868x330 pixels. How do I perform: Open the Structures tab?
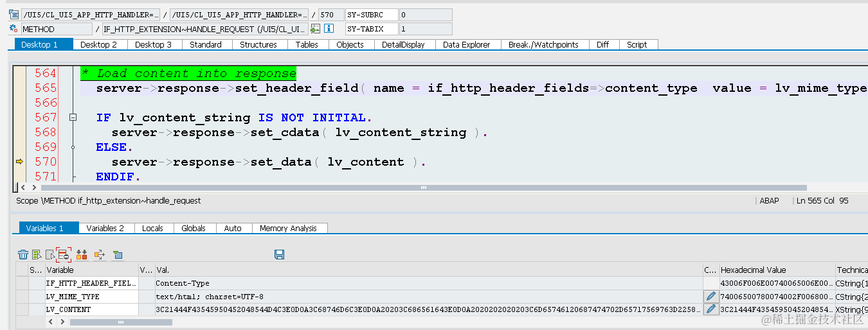coord(258,44)
